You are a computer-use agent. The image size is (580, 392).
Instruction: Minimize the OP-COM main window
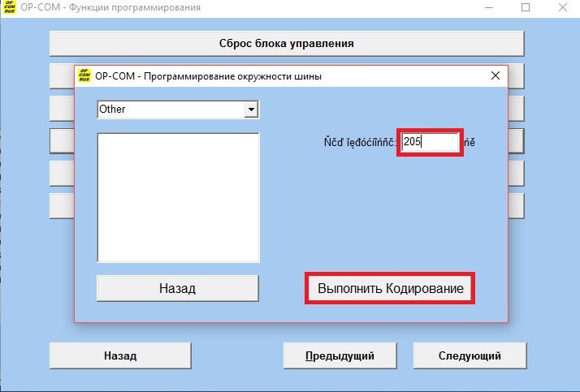tap(489, 7)
